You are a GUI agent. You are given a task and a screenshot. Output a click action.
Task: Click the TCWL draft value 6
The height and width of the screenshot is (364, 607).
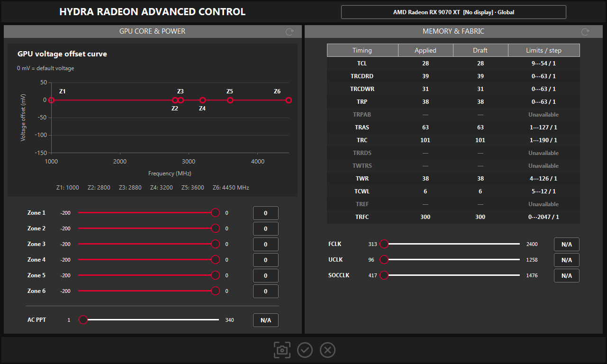pyautogui.click(x=480, y=191)
